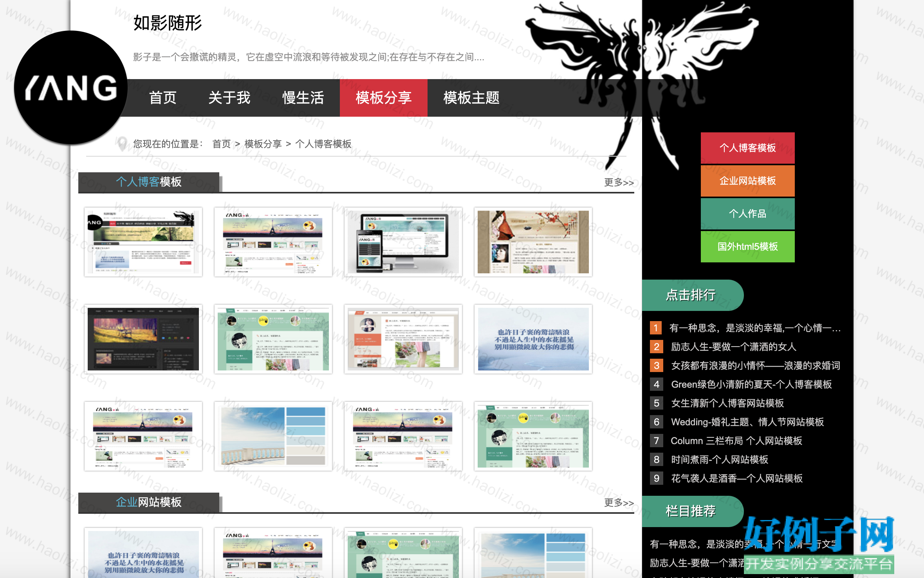Click the 模板分享 breadcrumb link

(263, 144)
